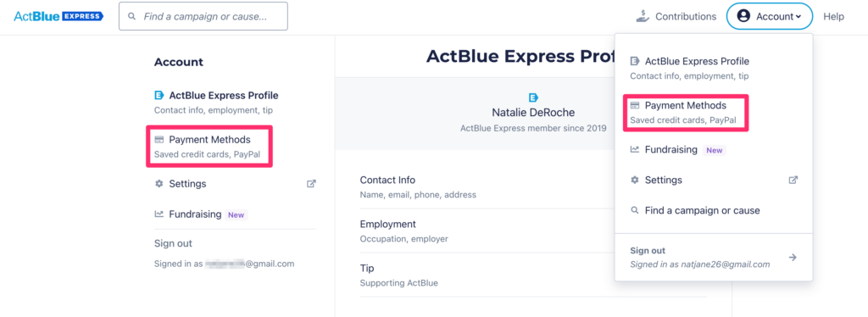Choose ActBlue Express Profile in dropdown menu
This screenshot has width=868, height=317.
(690, 68)
